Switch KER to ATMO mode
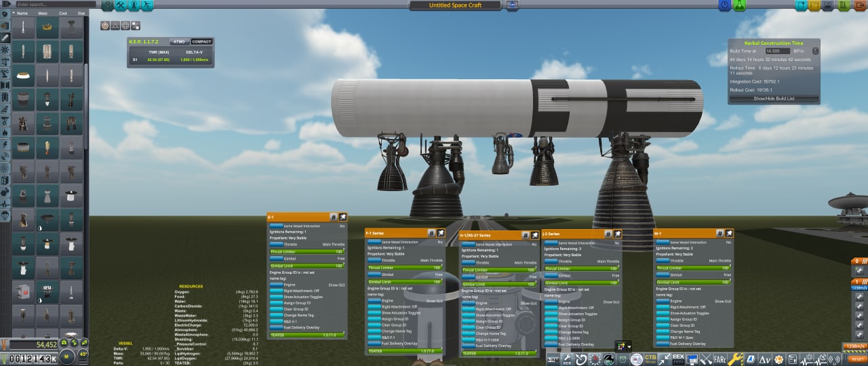This screenshot has width=868, height=366. pyautogui.click(x=179, y=41)
